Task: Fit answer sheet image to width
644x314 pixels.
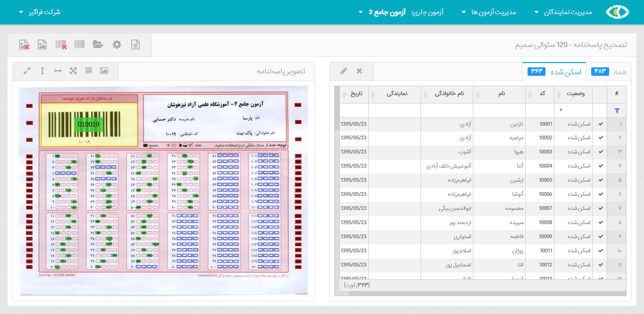Action: point(58,71)
